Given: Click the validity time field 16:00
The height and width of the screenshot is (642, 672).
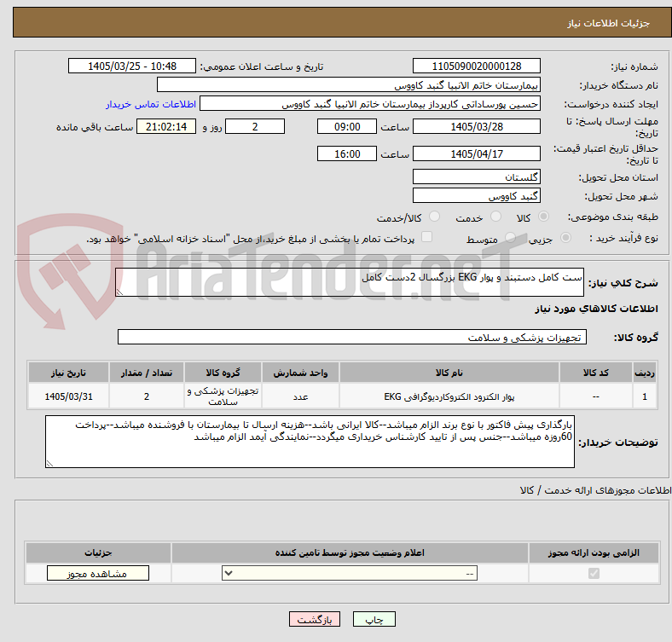Looking at the screenshot, I should [x=347, y=153].
